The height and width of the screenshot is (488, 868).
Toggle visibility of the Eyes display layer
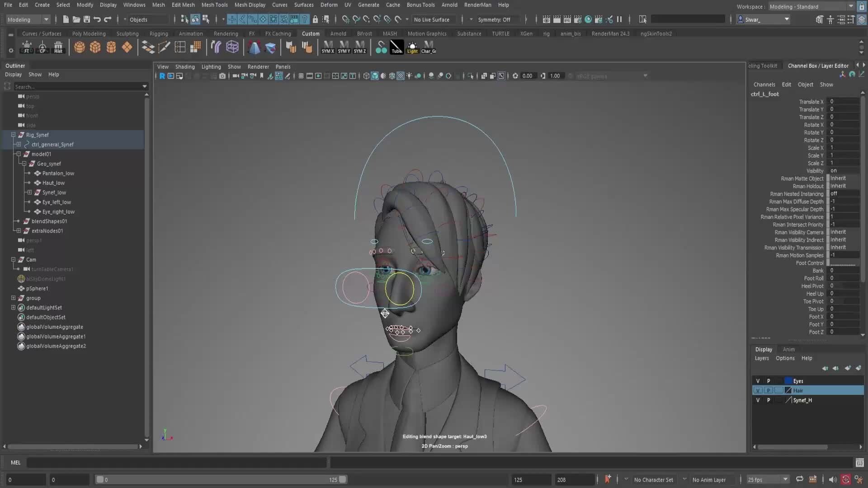[x=759, y=381]
